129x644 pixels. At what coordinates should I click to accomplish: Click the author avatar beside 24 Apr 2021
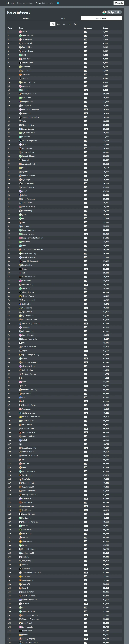pyautogui.click(x=104, y=12)
